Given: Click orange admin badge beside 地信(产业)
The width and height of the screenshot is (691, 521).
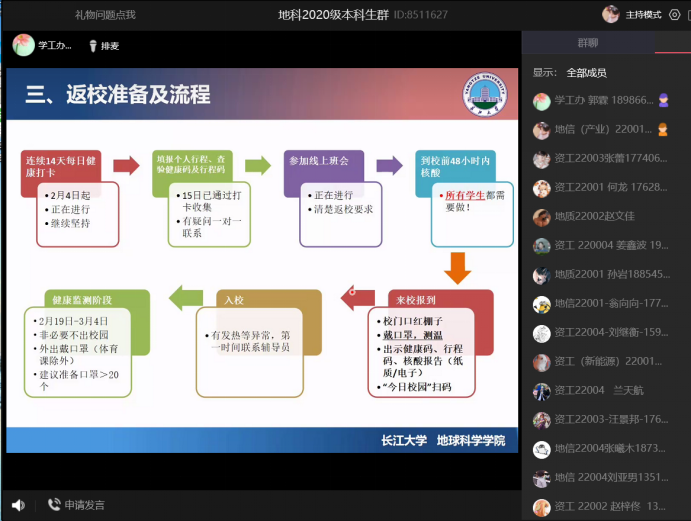Looking at the screenshot, I should click(x=662, y=130).
